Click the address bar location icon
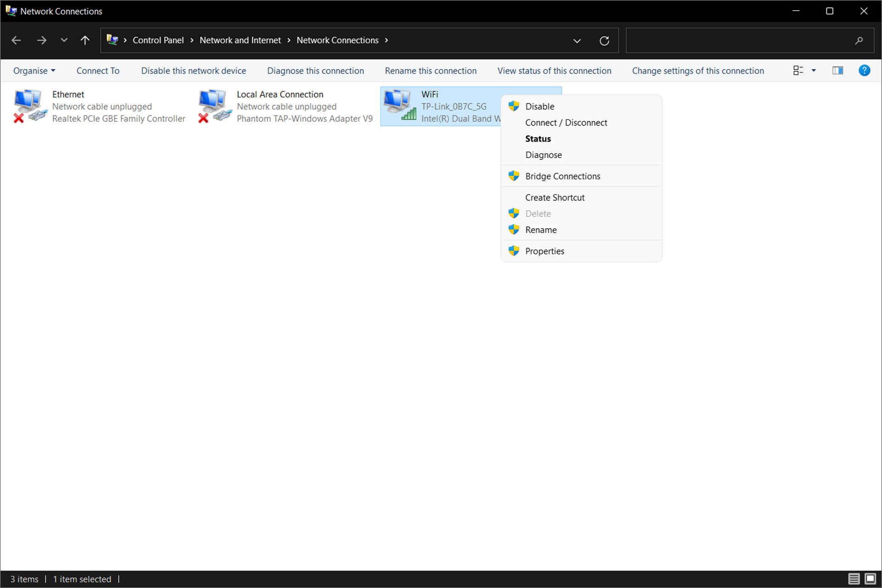Image resolution: width=882 pixels, height=588 pixels. (x=112, y=40)
